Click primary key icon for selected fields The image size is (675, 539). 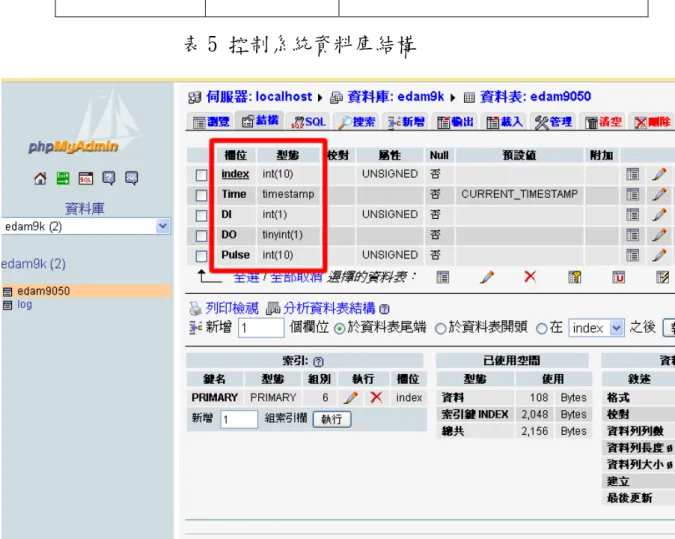(x=575, y=277)
